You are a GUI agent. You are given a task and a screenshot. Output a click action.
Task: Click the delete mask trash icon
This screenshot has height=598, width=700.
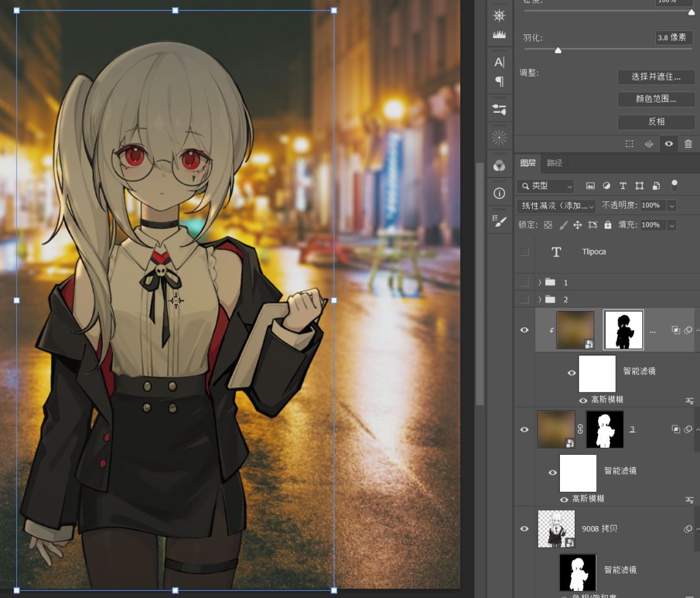pos(688,144)
